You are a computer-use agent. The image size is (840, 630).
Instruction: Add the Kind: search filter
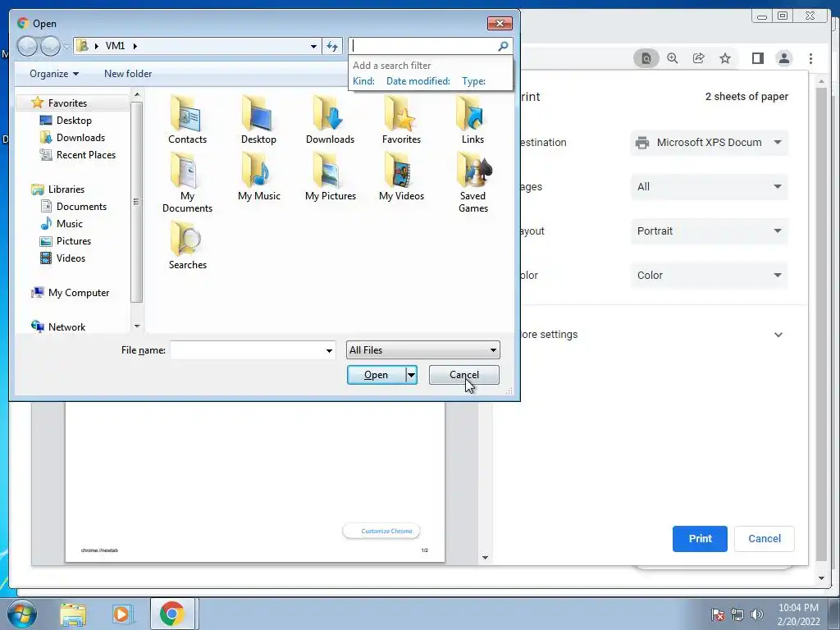point(363,81)
